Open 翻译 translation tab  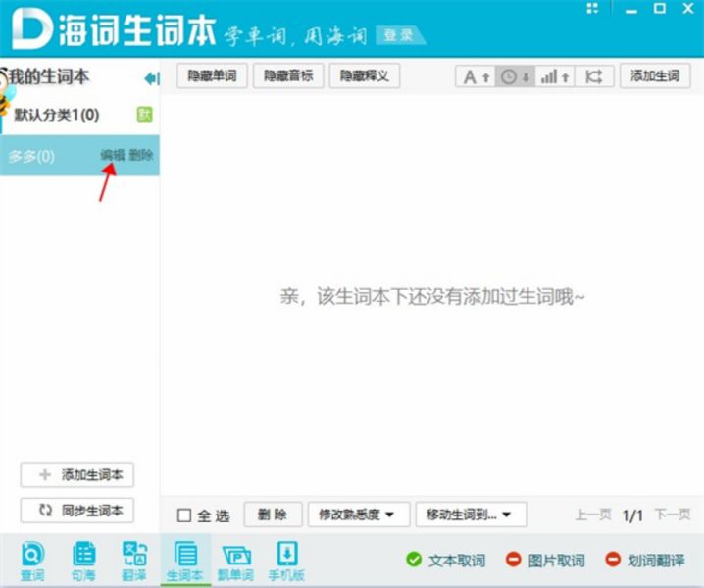click(x=134, y=562)
